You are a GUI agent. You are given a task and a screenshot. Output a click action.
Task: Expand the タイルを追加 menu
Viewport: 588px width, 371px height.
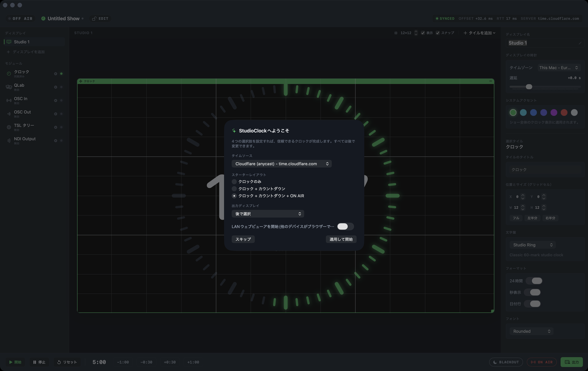point(480,33)
